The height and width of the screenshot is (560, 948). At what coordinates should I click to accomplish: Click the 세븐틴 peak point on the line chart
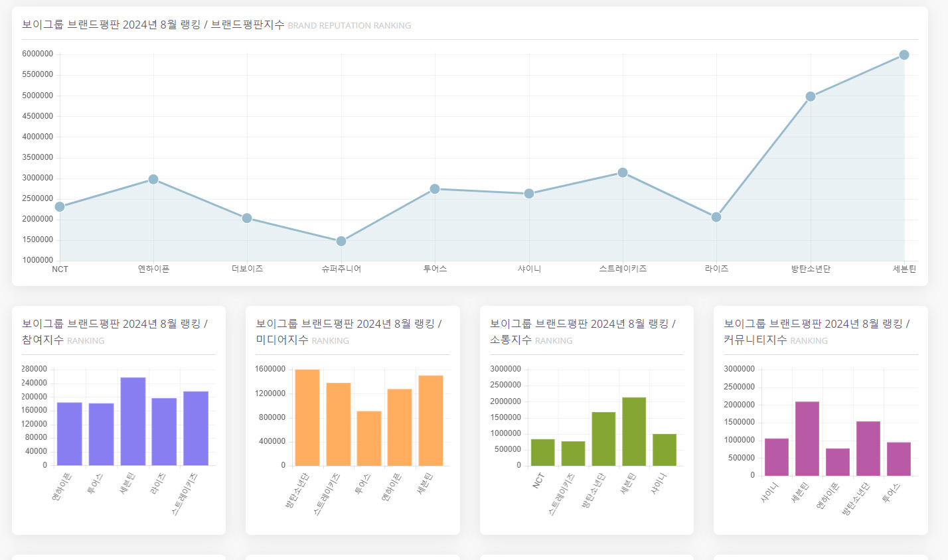tap(904, 55)
